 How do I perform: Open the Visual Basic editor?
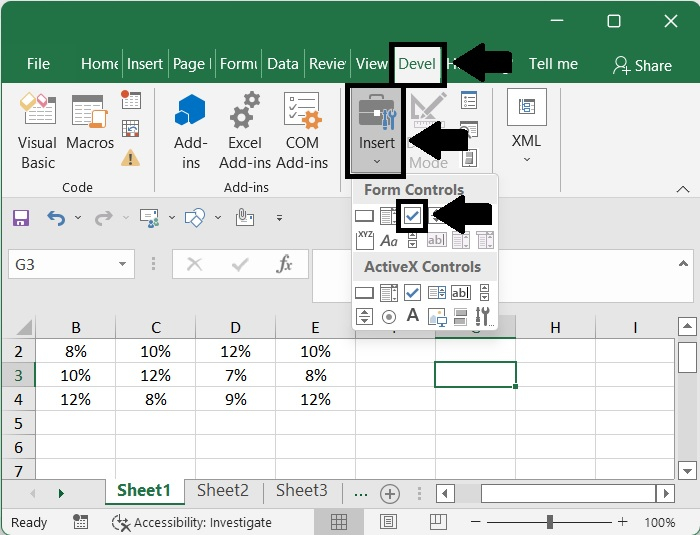38,131
